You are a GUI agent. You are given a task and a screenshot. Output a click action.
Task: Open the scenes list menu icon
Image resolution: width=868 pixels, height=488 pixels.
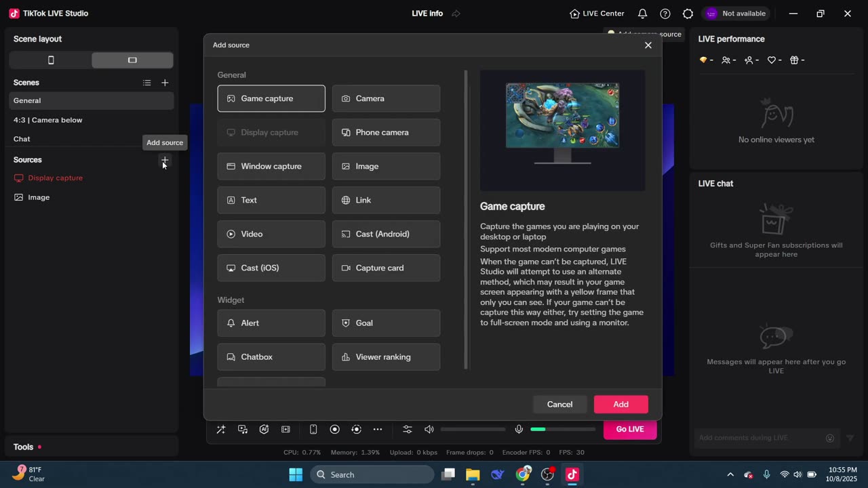(147, 83)
